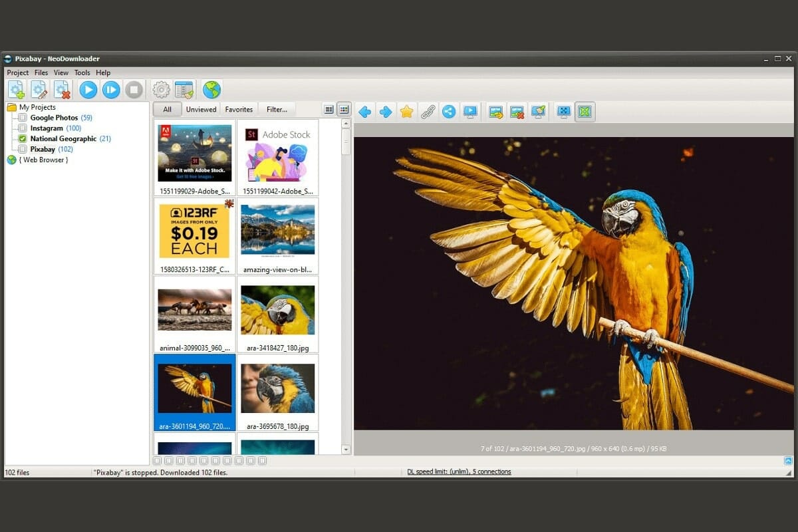Screen dimensions: 798x532
Task: Toggle the National Geographic project checkbox
Action: point(23,139)
